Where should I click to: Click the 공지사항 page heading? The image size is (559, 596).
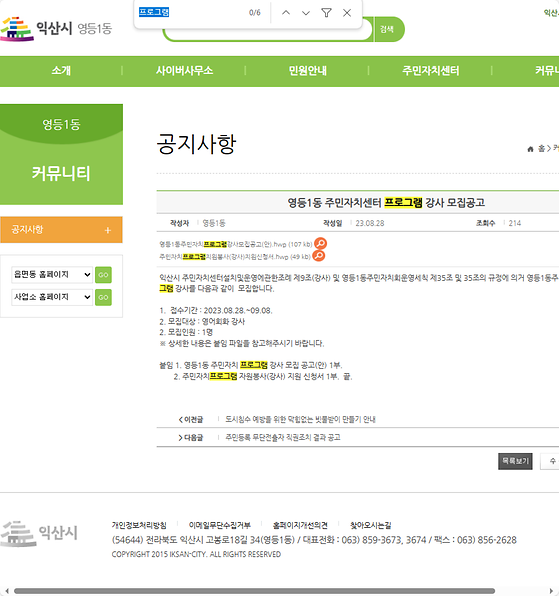pos(196,144)
